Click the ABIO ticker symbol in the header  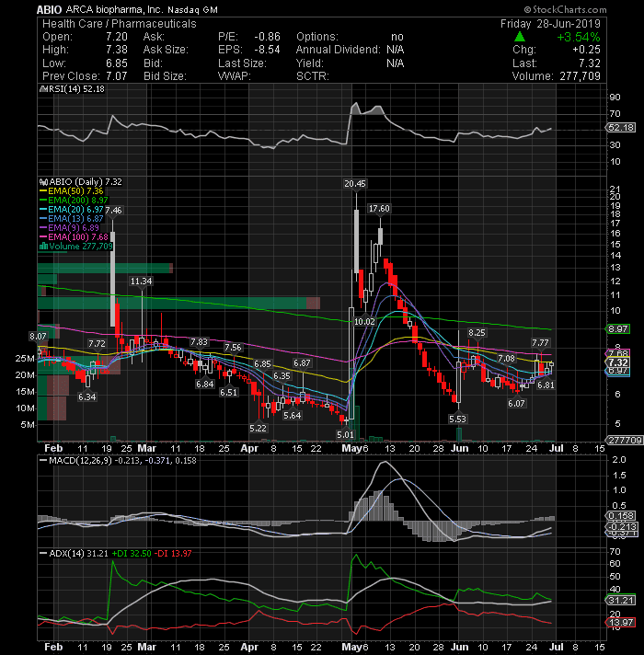(x=49, y=9)
